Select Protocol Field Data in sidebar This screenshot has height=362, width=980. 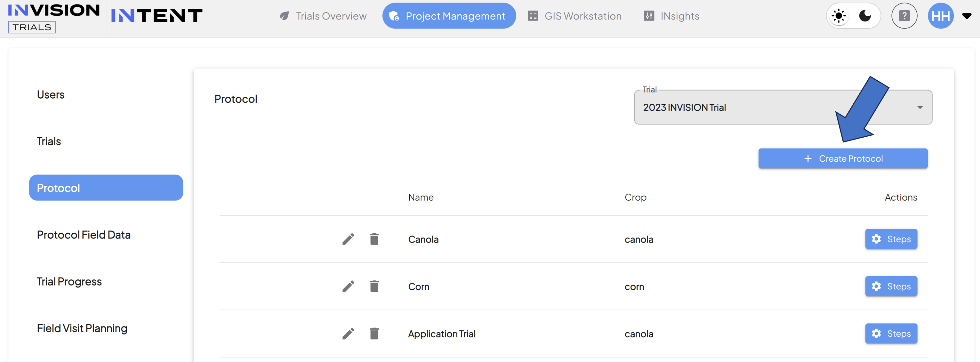coord(84,235)
